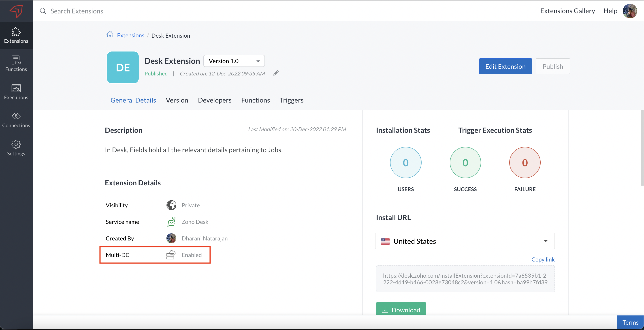Switch to the Version tab
This screenshot has height=330, width=644.
click(x=177, y=100)
